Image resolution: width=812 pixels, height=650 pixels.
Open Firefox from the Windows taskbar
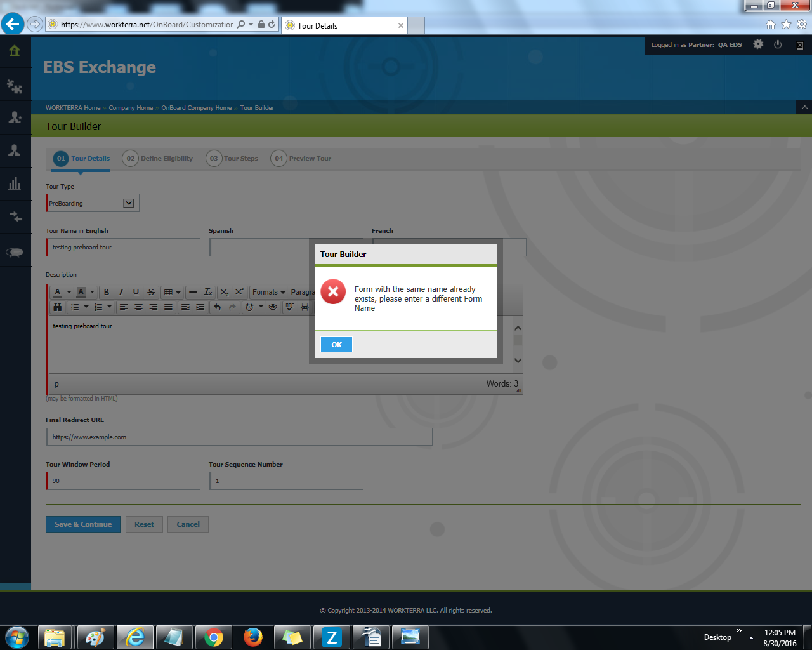tap(253, 637)
